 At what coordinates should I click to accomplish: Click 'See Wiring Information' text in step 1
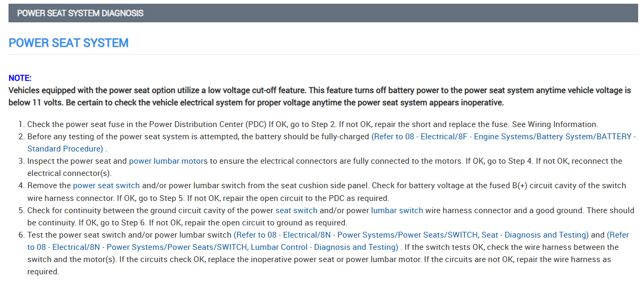pyautogui.click(x=555, y=124)
